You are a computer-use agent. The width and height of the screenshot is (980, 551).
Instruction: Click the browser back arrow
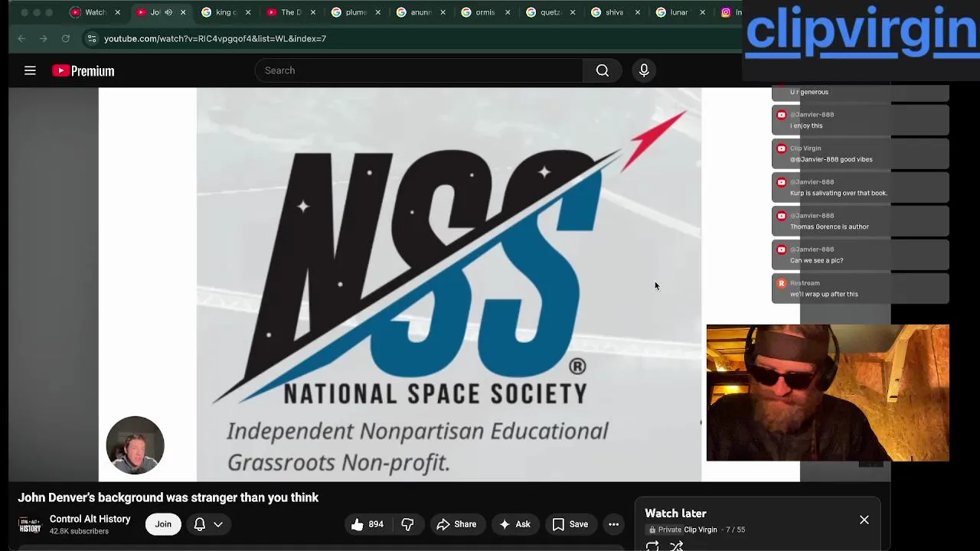click(x=21, y=38)
